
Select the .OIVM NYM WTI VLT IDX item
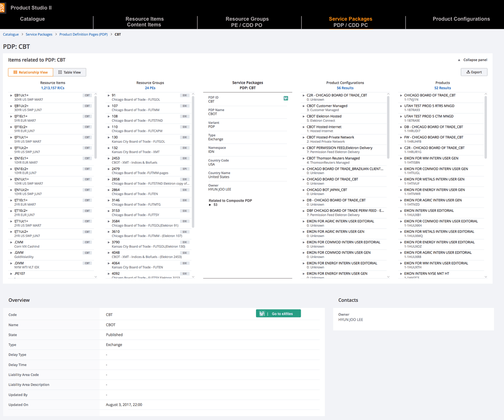[x=50, y=265]
